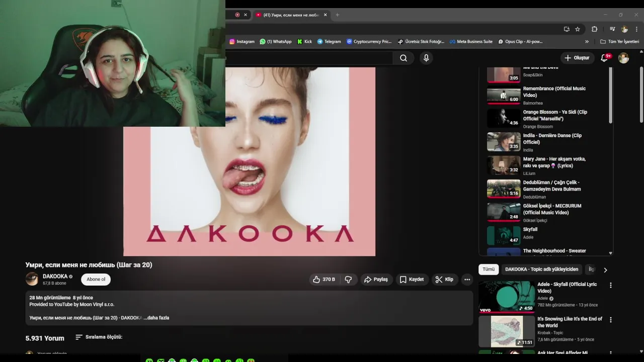Open the DAKOOKA channel name link
The image size is (644, 362).
click(55, 277)
